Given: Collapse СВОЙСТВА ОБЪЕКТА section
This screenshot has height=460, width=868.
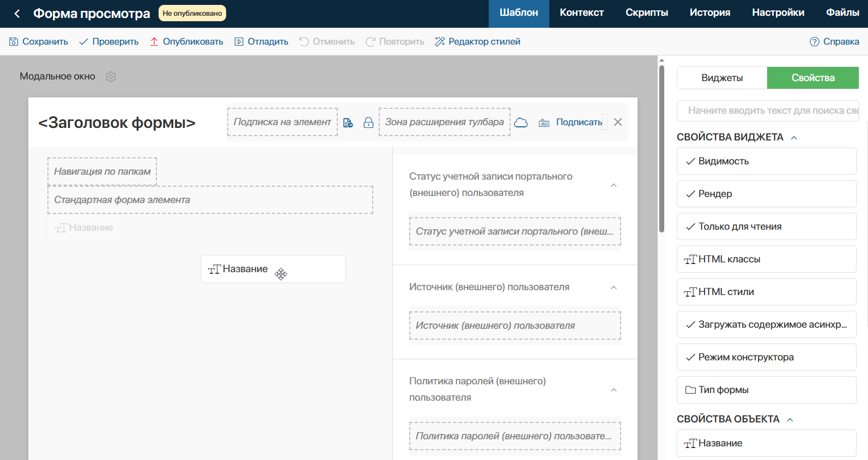Looking at the screenshot, I should [x=790, y=420].
